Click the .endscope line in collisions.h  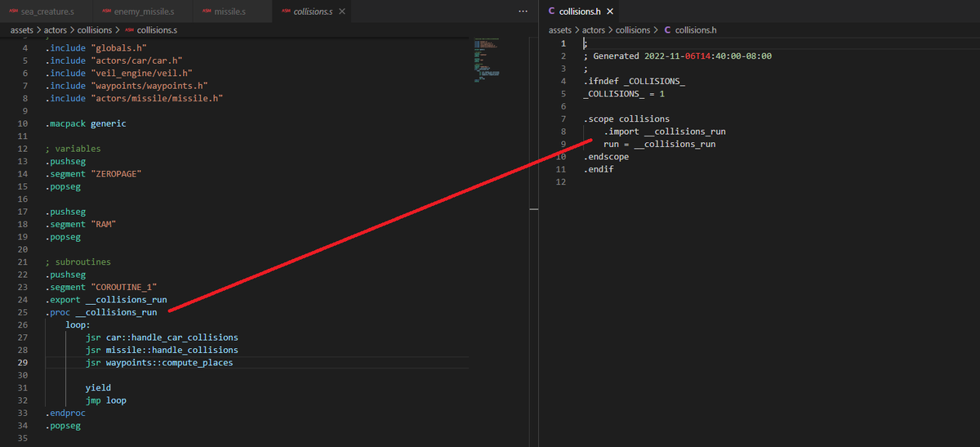[606, 157]
